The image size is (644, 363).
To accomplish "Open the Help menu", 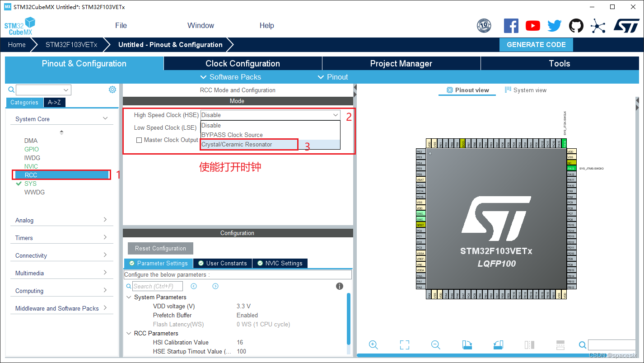I will [267, 25].
